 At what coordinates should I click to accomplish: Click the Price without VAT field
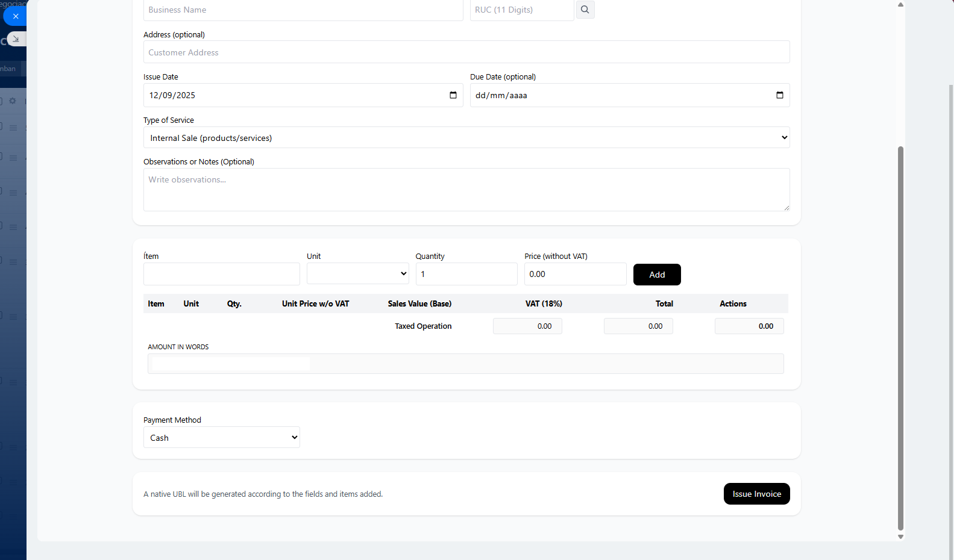click(x=574, y=274)
